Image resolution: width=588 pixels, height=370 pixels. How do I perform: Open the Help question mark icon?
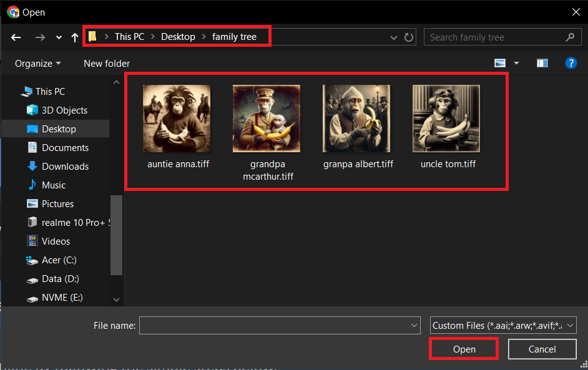pos(571,63)
